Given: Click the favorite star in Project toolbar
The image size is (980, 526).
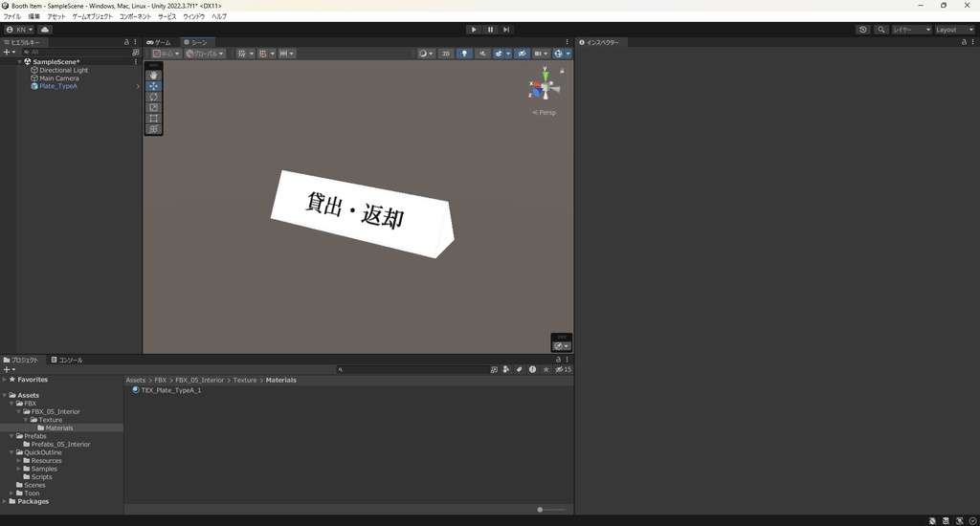Looking at the screenshot, I should click(546, 369).
